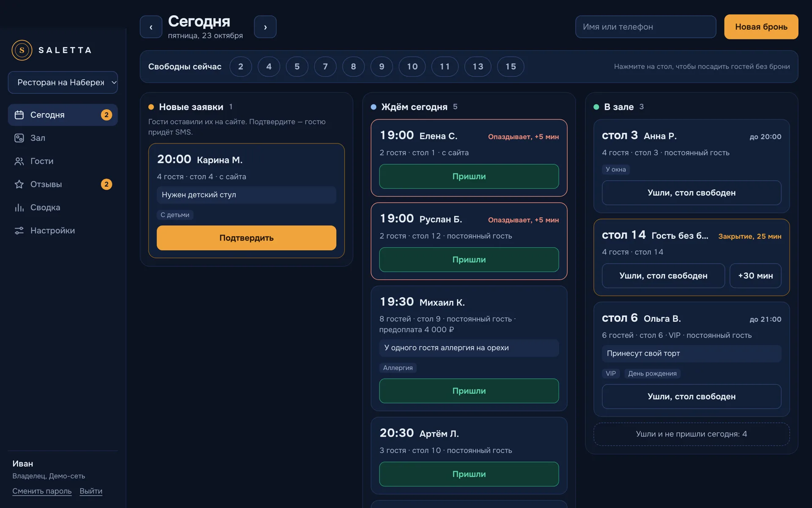The image size is (812, 508).
Task: Open restaurant selector Ресторан на Набережной
Action: tap(63, 82)
